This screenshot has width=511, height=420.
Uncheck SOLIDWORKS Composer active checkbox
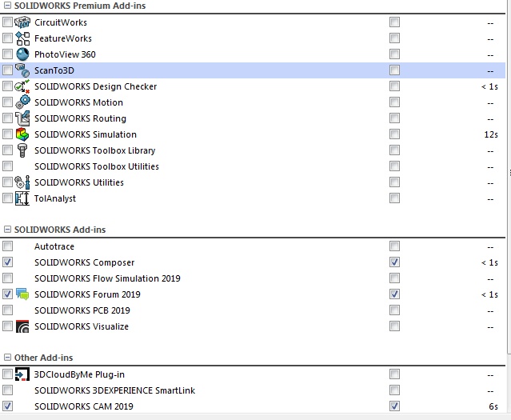pyautogui.click(x=7, y=262)
